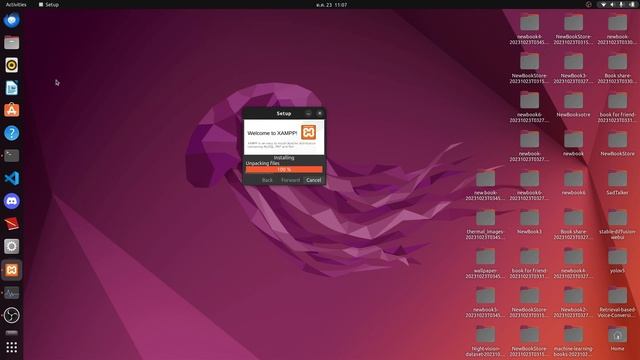This screenshot has height=360, width=640.
Task: Launch Visual Studio Code from dock
Action: tap(11, 178)
